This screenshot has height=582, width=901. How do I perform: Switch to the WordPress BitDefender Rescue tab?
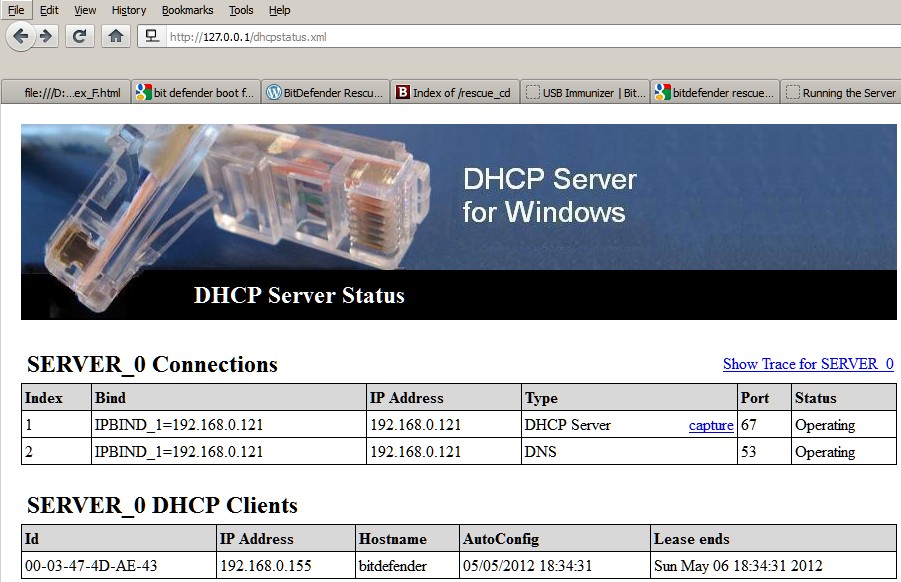pyautogui.click(x=325, y=93)
